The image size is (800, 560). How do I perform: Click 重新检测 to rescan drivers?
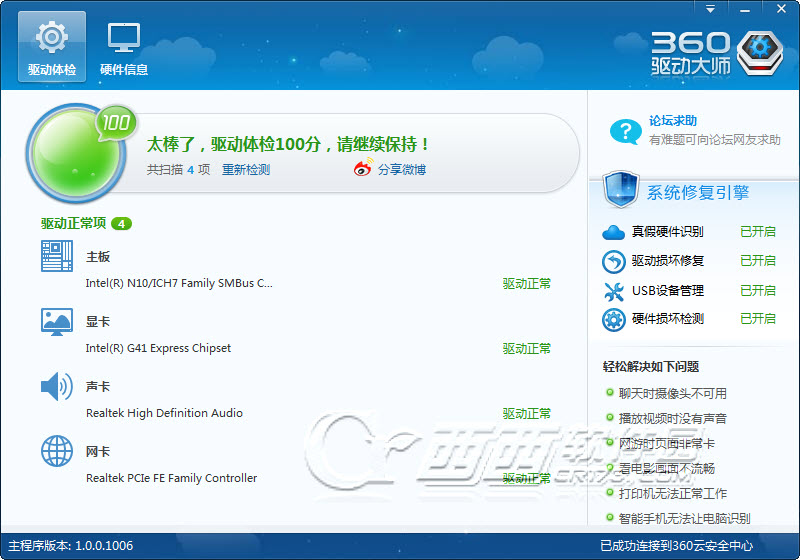click(246, 169)
